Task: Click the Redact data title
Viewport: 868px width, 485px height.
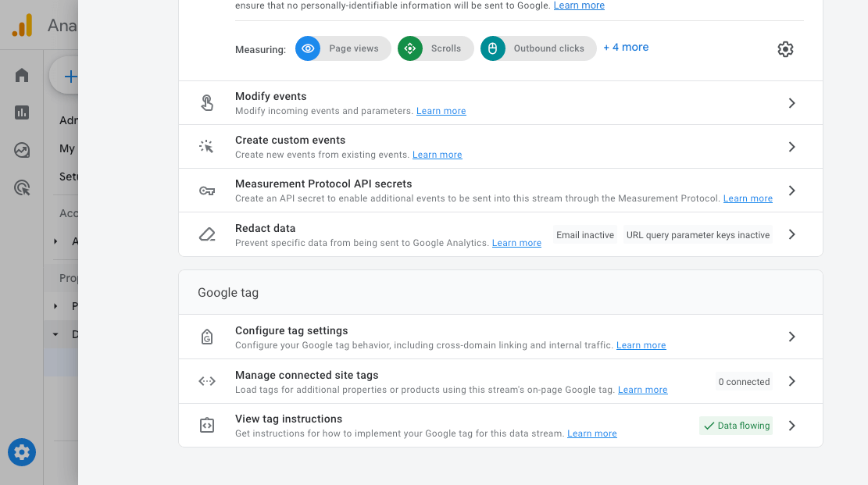Action: click(265, 228)
